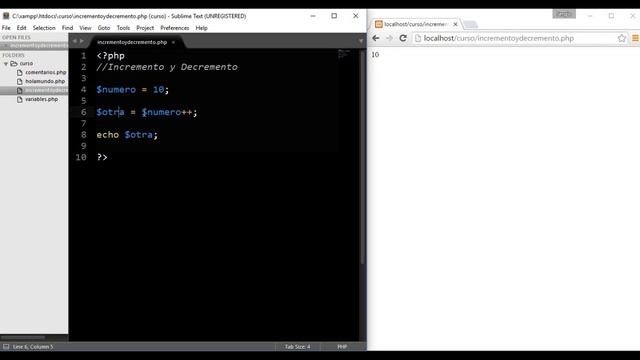Click the comentarios.php file icon
This screenshot has height=360, width=640.
click(20, 72)
